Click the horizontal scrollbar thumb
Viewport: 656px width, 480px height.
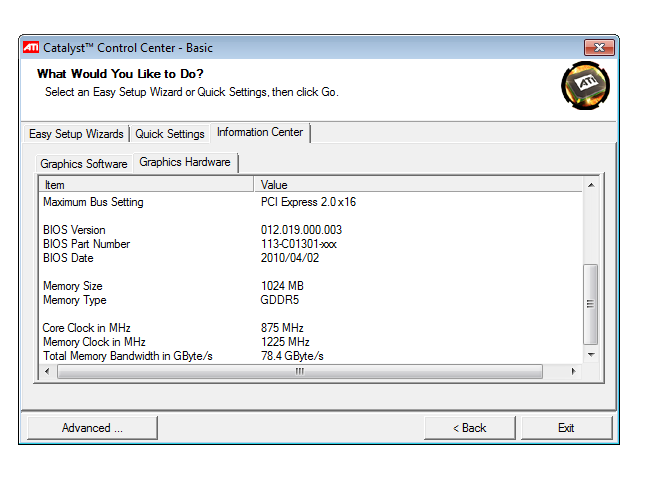(299, 371)
